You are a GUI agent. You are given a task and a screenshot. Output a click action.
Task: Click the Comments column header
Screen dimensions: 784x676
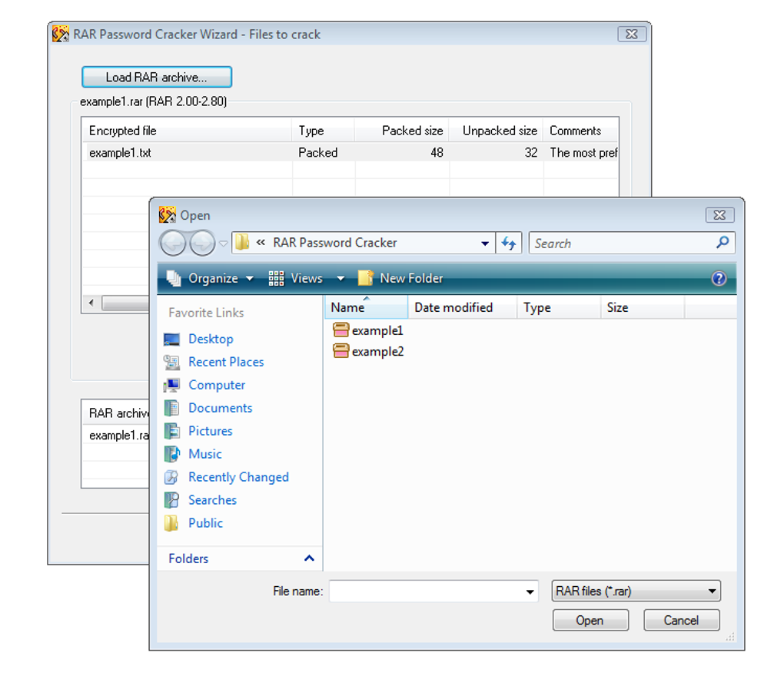coord(581,131)
